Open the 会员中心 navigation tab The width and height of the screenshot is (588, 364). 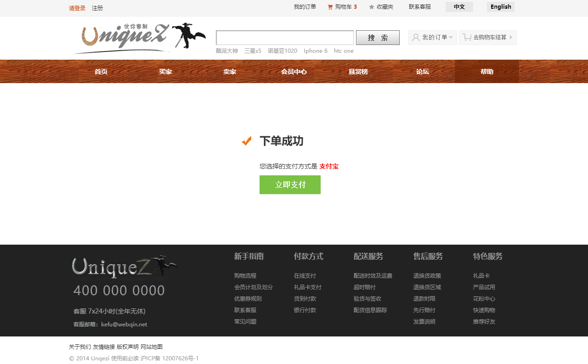coord(294,72)
